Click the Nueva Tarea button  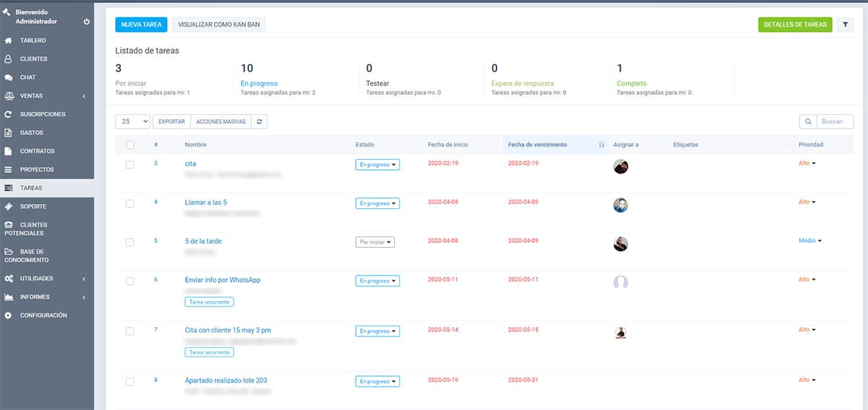pyautogui.click(x=141, y=25)
